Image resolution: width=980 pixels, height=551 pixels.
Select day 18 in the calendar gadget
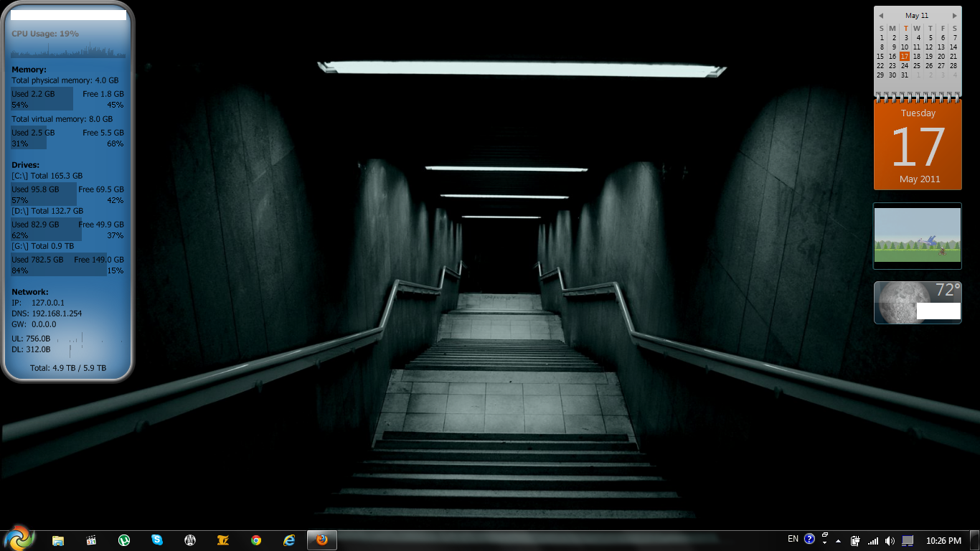coord(917,56)
